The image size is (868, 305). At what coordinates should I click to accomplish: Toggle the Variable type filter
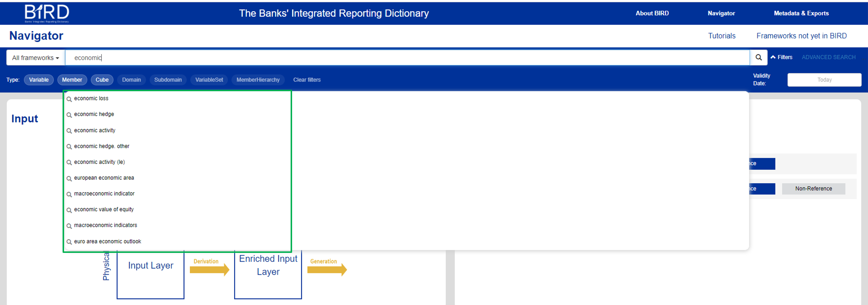pyautogui.click(x=39, y=80)
